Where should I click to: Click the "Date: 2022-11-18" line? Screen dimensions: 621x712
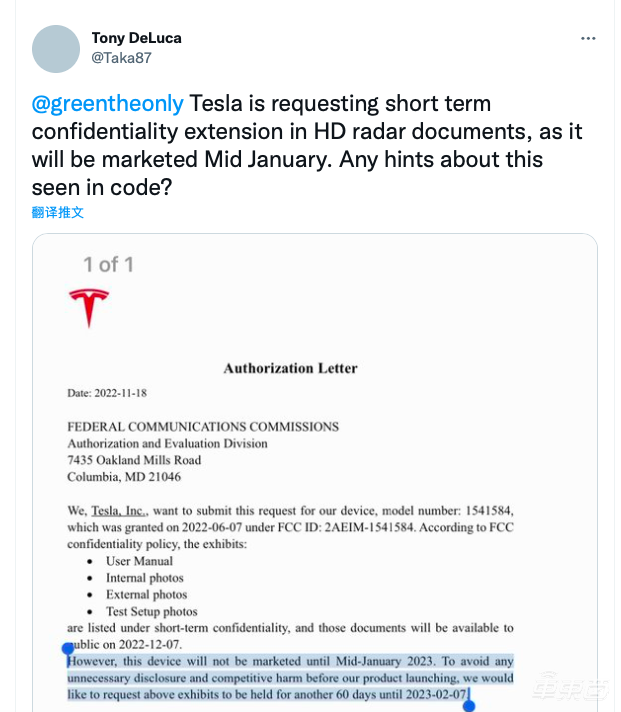point(106,393)
